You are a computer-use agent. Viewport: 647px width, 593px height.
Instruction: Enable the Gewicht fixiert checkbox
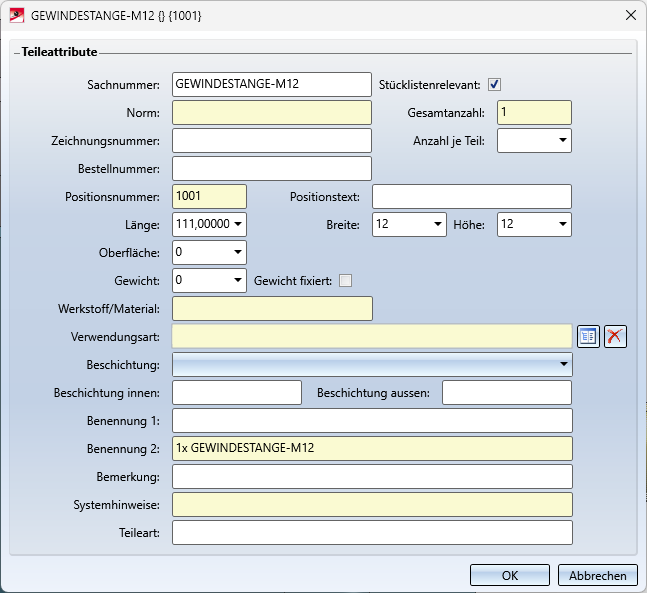click(x=345, y=280)
